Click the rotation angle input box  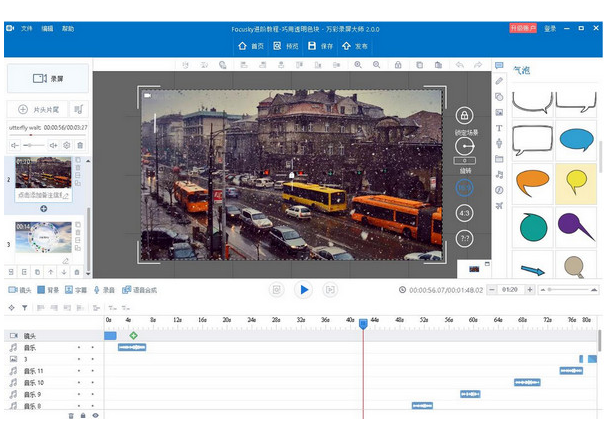(465, 160)
